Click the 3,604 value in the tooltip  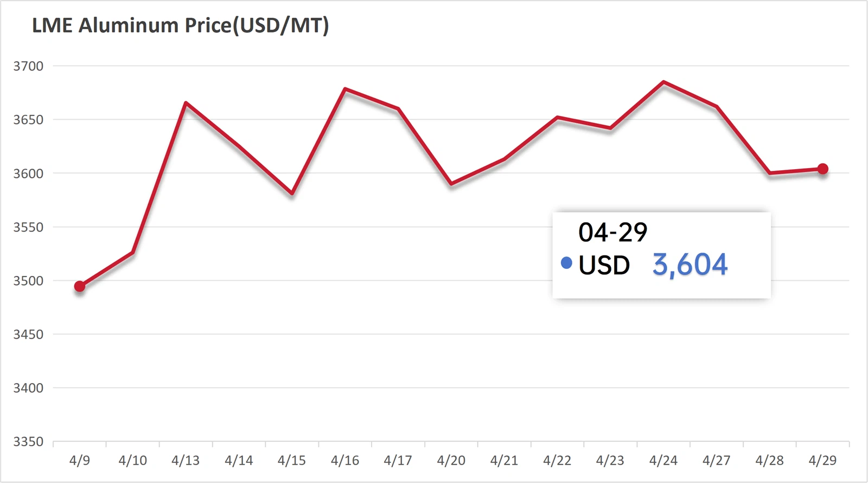(690, 265)
